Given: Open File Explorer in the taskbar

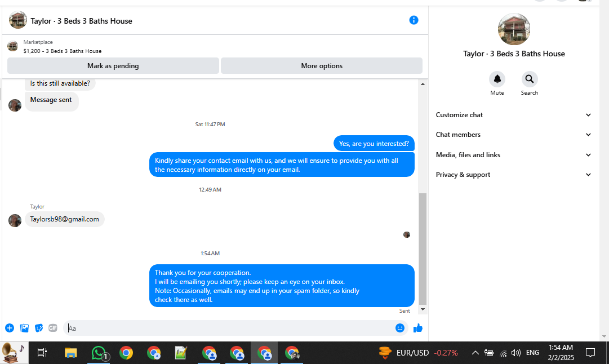Looking at the screenshot, I should pos(70,353).
